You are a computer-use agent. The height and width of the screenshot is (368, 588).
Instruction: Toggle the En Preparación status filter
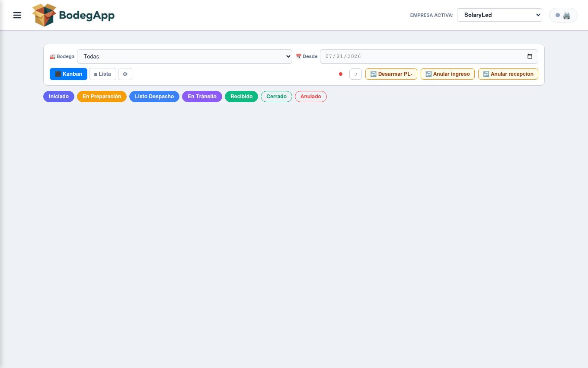click(x=102, y=97)
